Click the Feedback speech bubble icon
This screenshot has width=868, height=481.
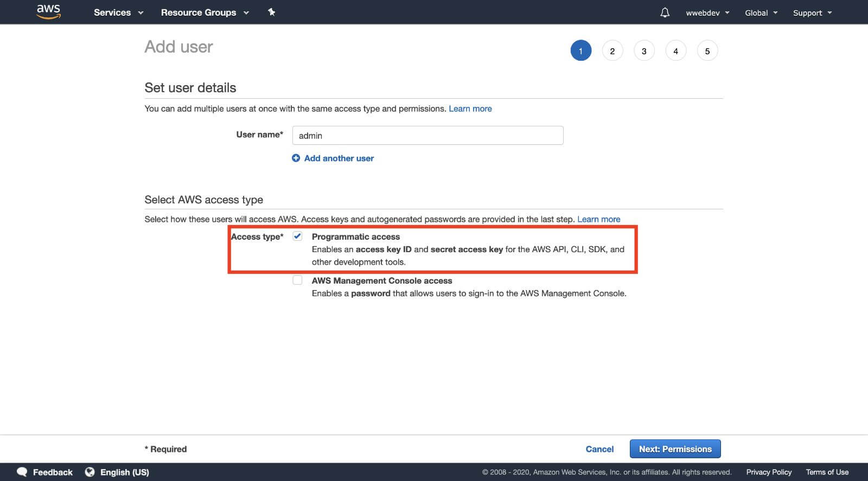click(x=22, y=472)
